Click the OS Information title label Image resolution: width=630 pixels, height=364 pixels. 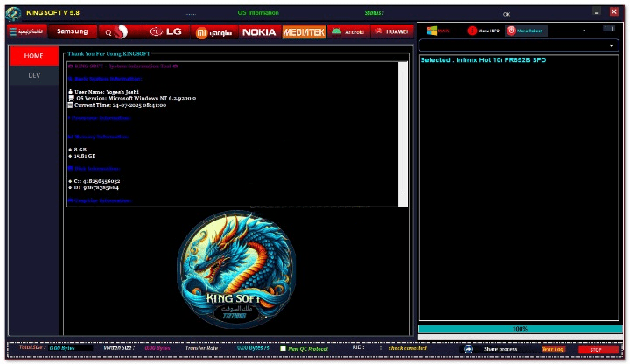(x=258, y=13)
